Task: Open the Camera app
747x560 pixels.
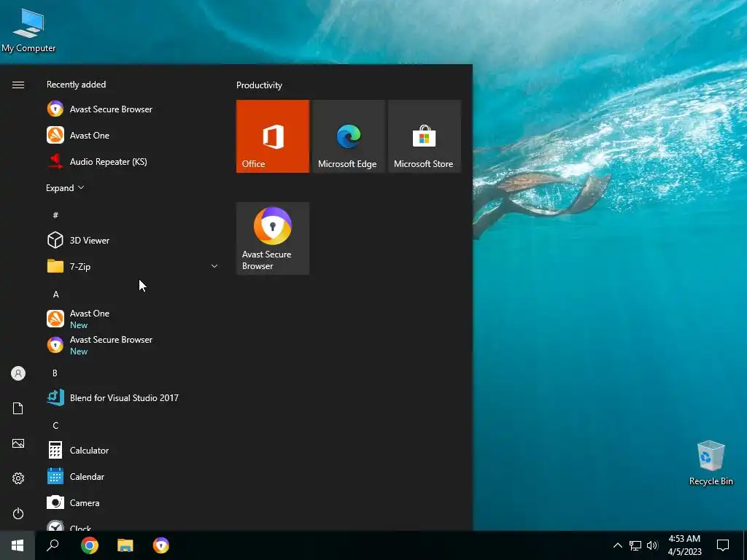Action: pos(132,502)
